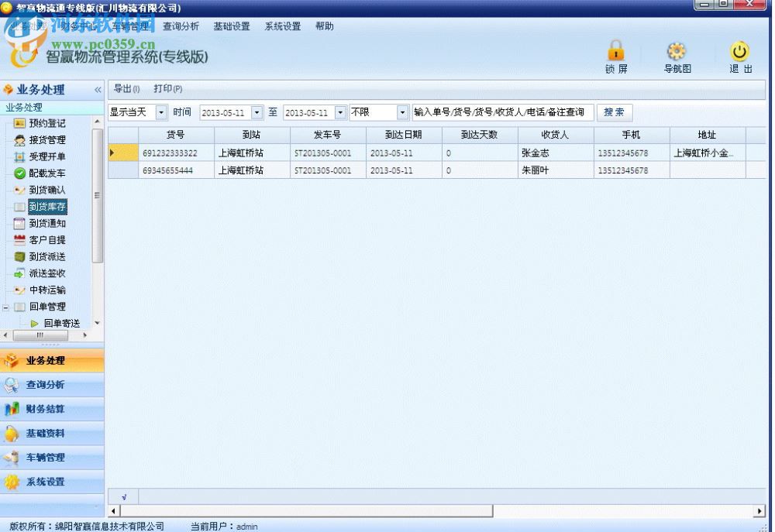Select the 接货管理 pickup management icon
The height and width of the screenshot is (532, 775).
pyautogui.click(x=46, y=140)
